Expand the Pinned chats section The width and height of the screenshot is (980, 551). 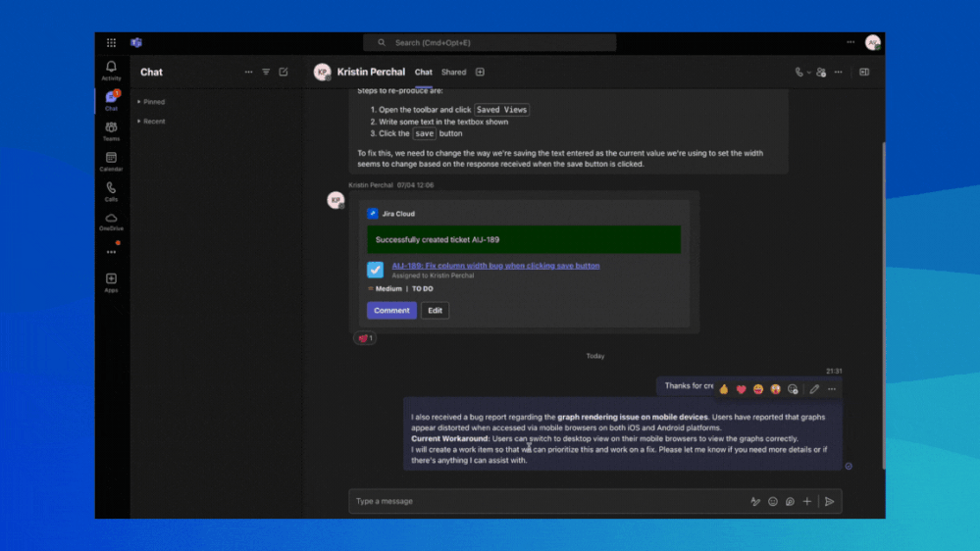tap(151, 102)
